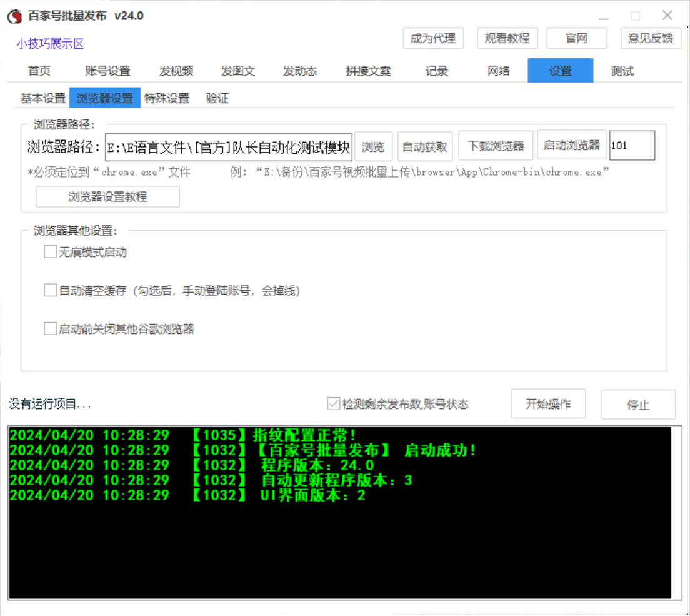Click the chrome.exe path example hint text
The image size is (690, 616).
419,172
